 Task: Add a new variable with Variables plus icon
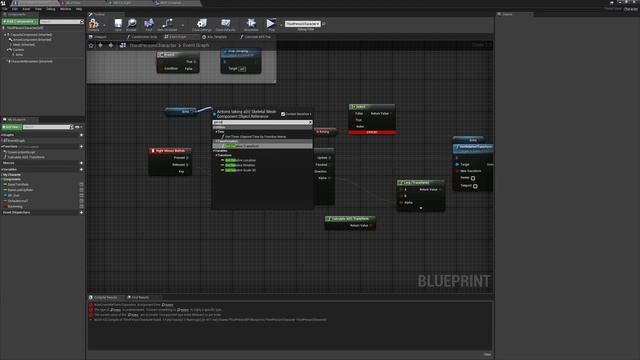pos(81,169)
